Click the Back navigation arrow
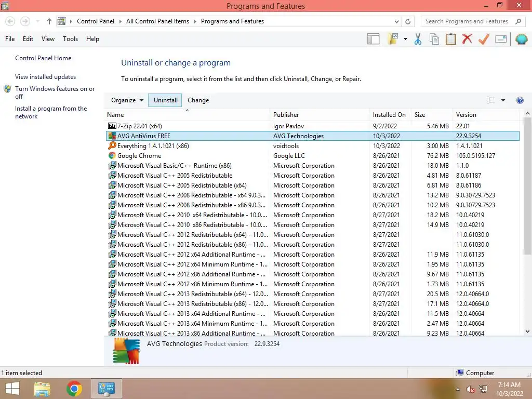The image size is (532, 399). click(10, 21)
